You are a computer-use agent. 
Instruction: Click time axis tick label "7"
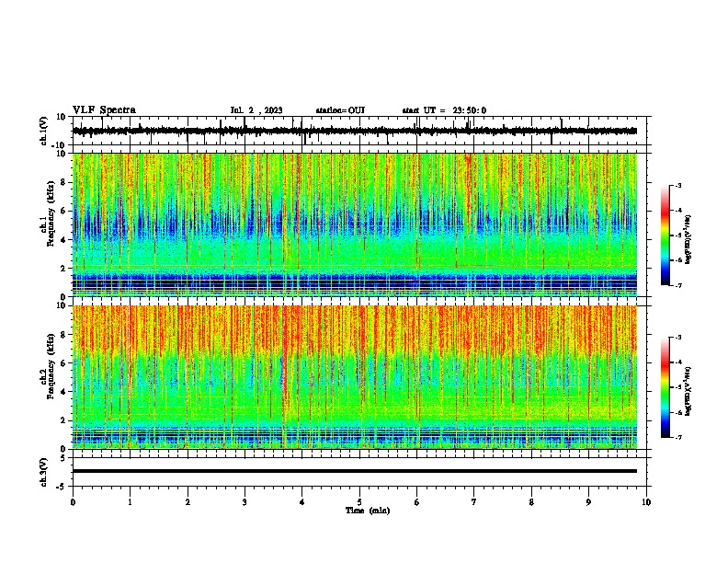tap(474, 502)
